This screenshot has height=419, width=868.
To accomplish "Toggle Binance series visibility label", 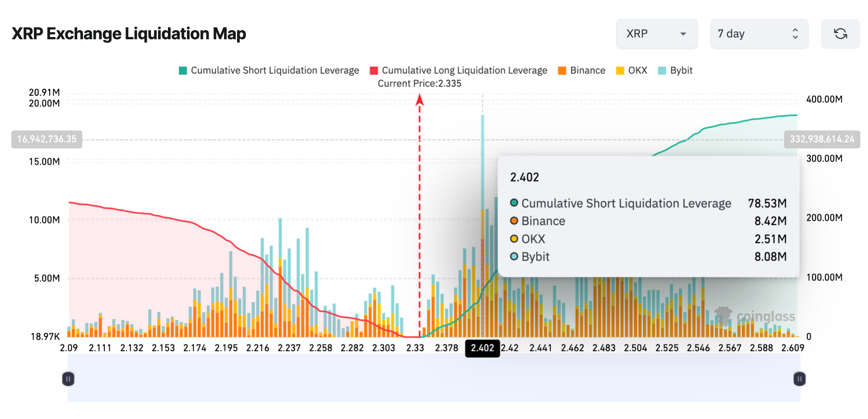I will pyautogui.click(x=588, y=70).
